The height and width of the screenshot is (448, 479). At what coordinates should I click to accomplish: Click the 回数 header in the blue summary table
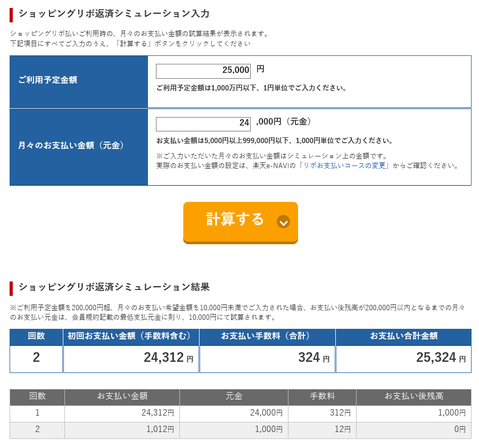[x=36, y=337]
